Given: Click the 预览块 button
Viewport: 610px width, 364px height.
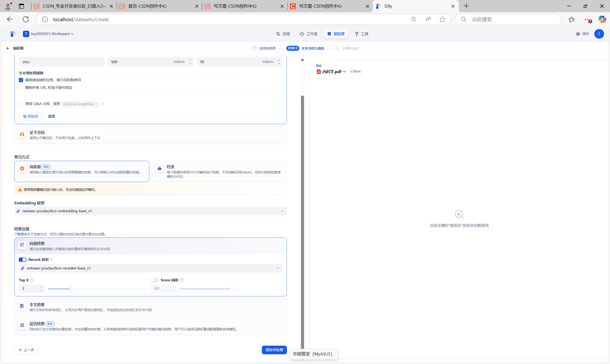Looking at the screenshot, I should click(x=31, y=116).
